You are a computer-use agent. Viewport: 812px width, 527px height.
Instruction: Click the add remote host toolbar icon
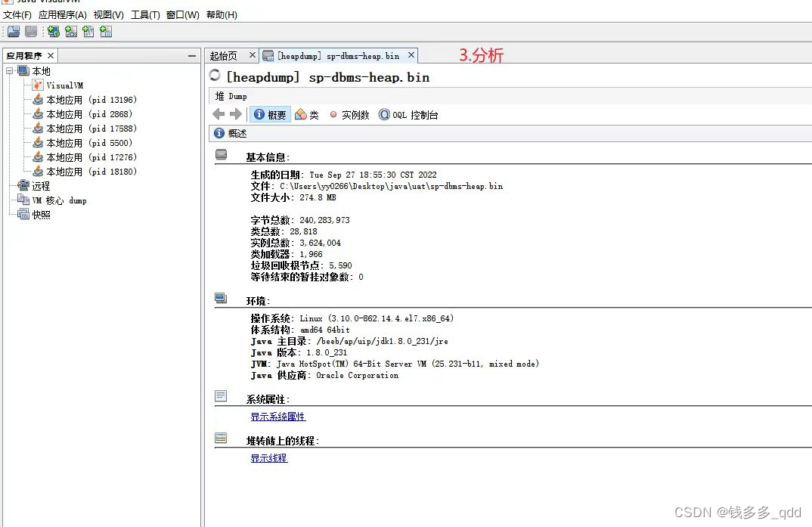[x=53, y=31]
